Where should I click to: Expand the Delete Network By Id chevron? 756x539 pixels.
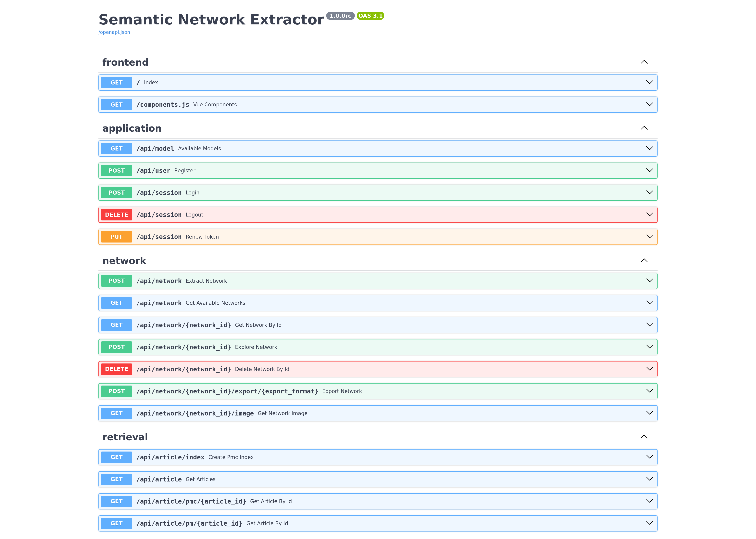click(649, 369)
